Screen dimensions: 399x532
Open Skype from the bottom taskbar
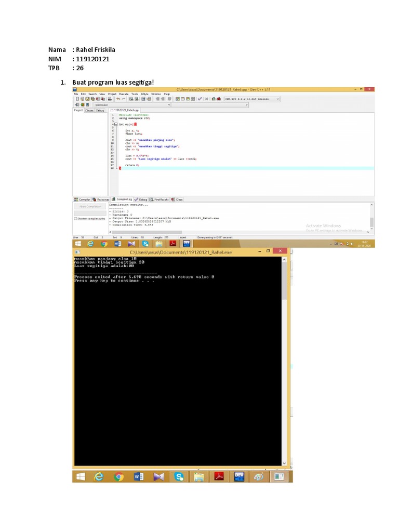coord(179,476)
